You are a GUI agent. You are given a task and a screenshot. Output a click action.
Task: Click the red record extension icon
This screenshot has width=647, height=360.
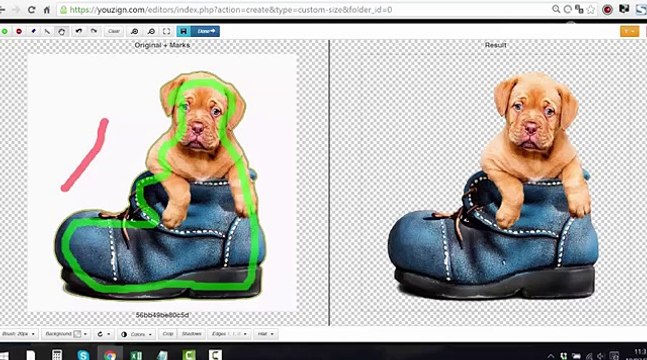607,9
